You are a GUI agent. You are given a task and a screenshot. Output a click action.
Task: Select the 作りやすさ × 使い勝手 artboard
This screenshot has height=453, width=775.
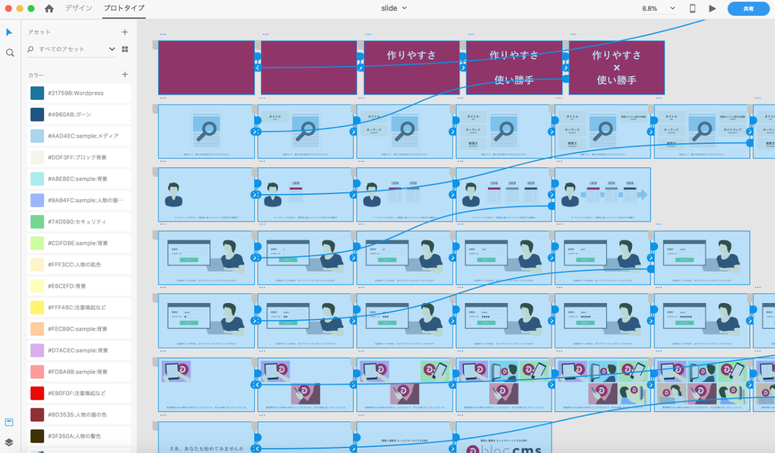(616, 68)
